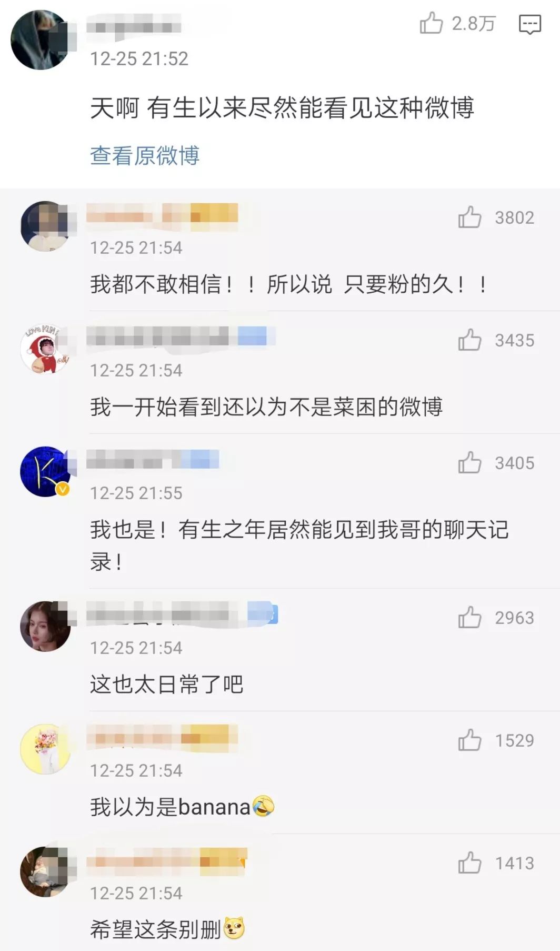The image size is (560, 951).
Task: Like the comment with 3435 likes
Action: point(469,340)
